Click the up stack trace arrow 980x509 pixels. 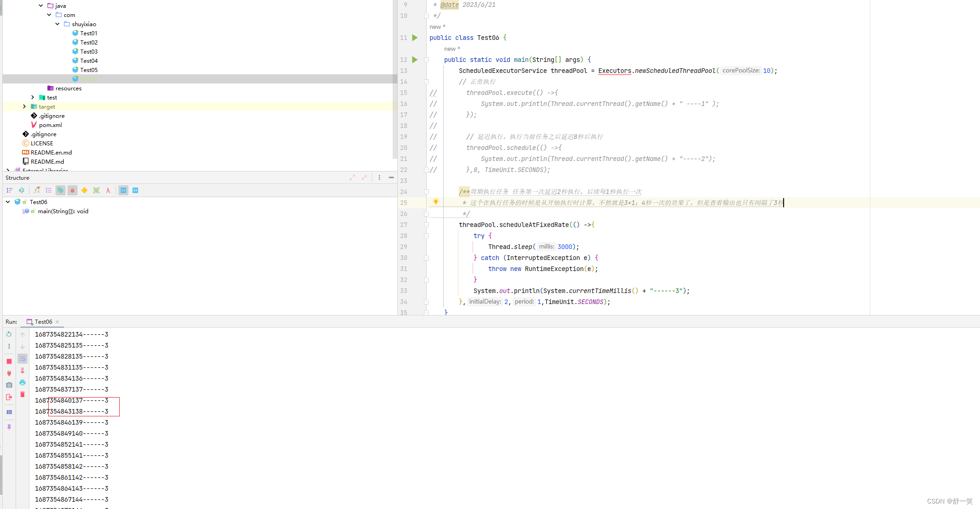click(x=22, y=335)
